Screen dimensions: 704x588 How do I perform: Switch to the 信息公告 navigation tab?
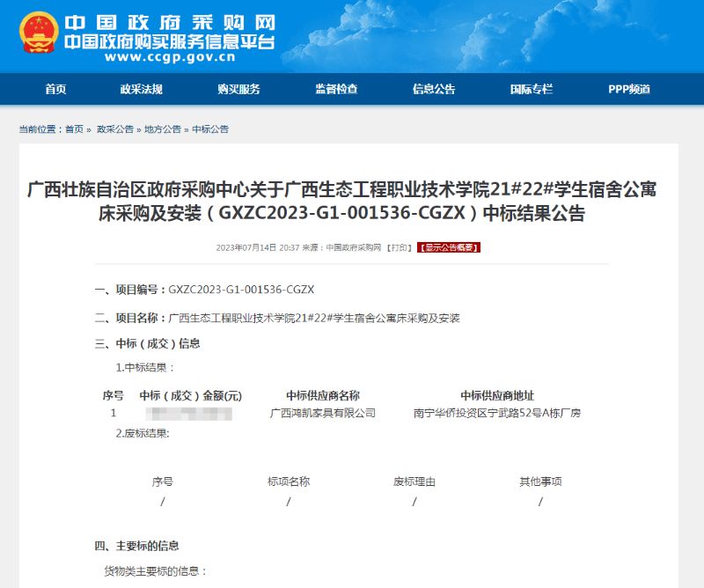tap(434, 89)
